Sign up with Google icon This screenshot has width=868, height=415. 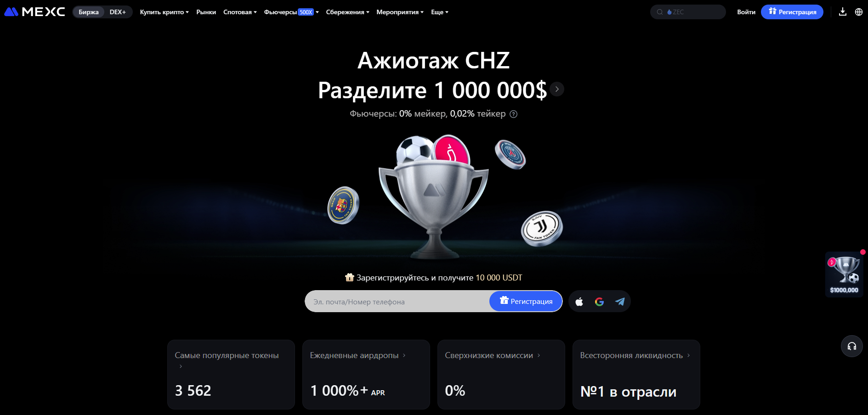(599, 302)
